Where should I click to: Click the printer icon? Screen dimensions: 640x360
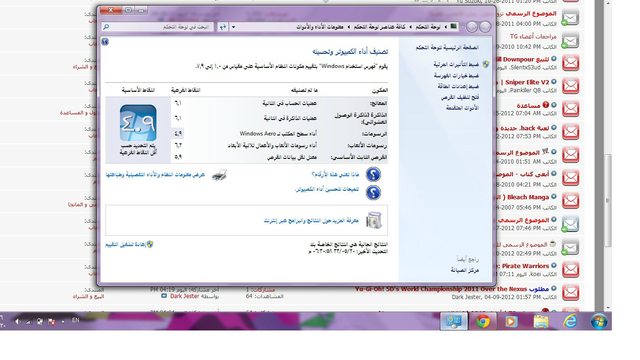tap(220, 175)
